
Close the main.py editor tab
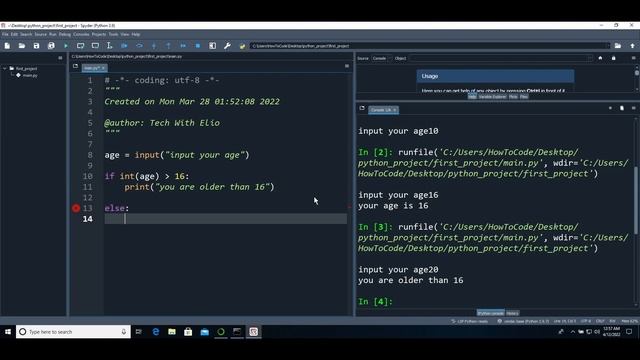(103, 68)
